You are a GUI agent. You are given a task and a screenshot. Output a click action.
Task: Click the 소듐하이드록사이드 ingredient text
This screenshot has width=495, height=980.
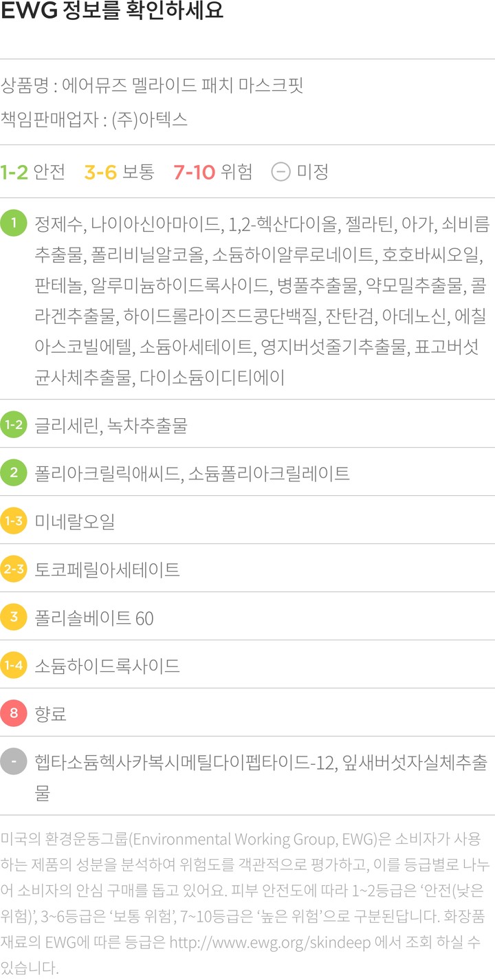[107, 666]
